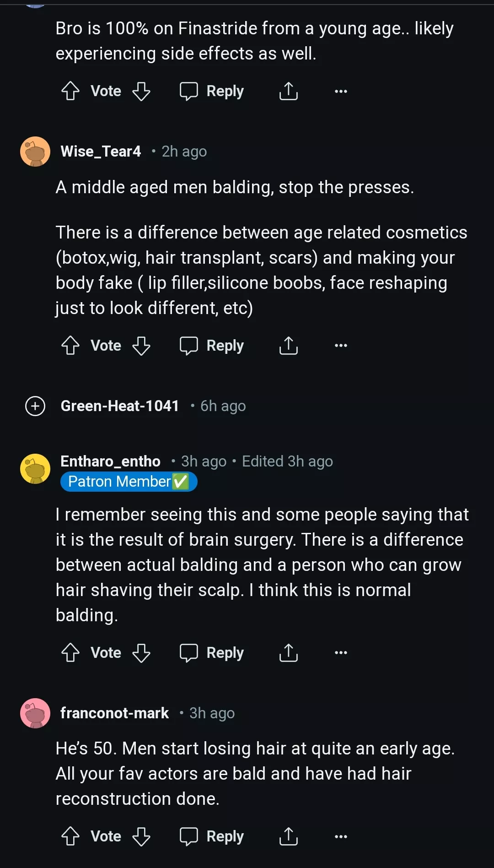Click Entharo_entho's yellow avatar

pos(35,470)
